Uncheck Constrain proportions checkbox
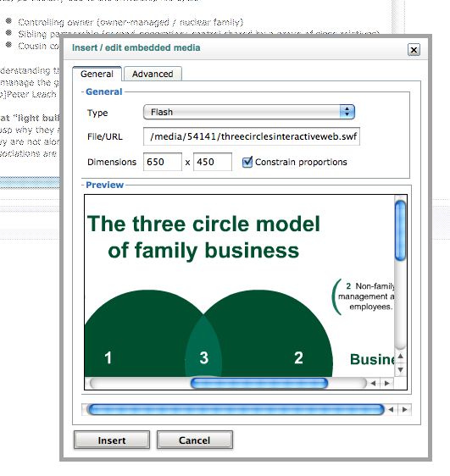Screen dimensions: 450x476 pos(247,162)
